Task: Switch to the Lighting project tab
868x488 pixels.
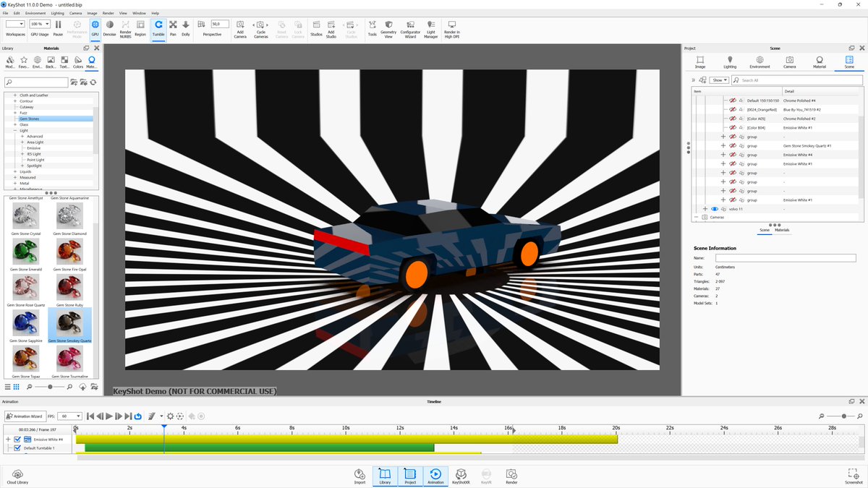Action: pos(730,62)
